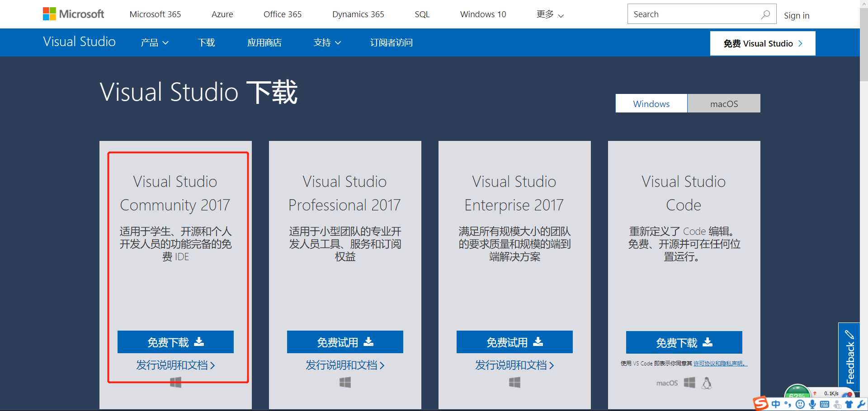Screen dimensions: 868x411
Task: Click the Microsoft logo
Action: (73, 14)
